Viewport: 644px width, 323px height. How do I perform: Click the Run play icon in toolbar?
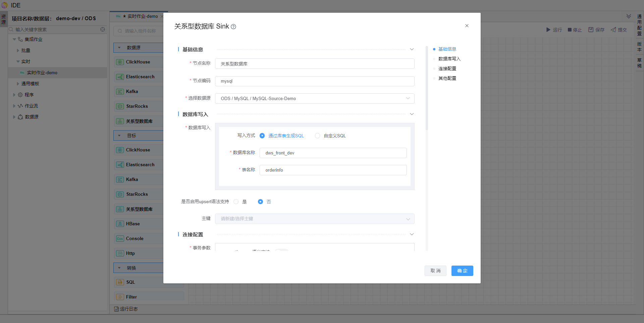tap(548, 30)
